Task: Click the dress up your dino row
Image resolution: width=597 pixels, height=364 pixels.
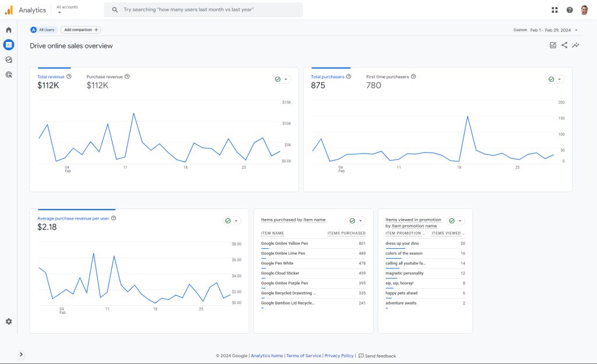Action: click(x=425, y=243)
